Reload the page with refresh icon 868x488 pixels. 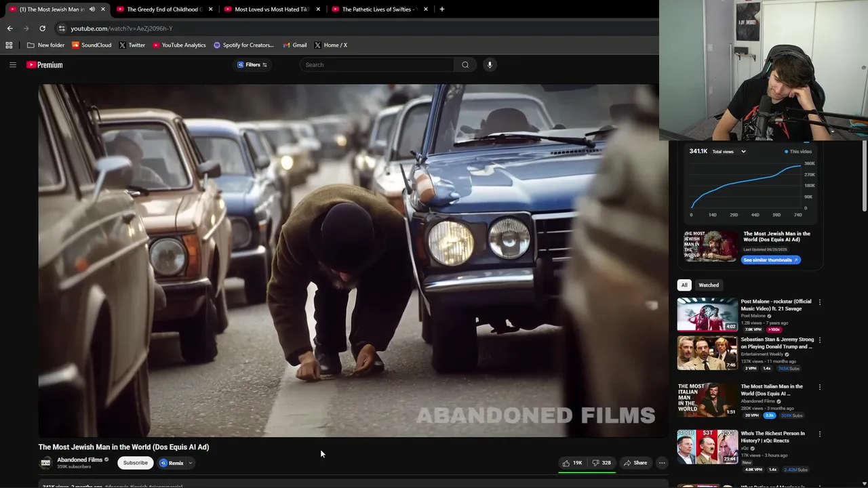[x=42, y=28]
